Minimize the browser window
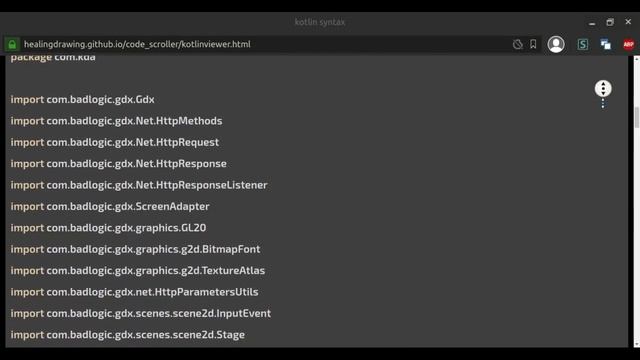This screenshot has height=360, width=640. coord(592,23)
